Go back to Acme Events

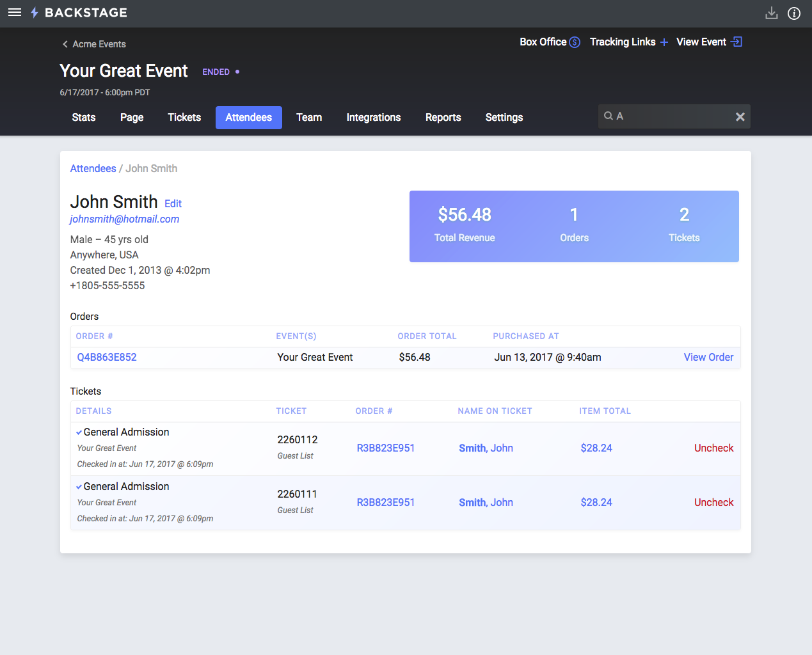[x=99, y=44]
